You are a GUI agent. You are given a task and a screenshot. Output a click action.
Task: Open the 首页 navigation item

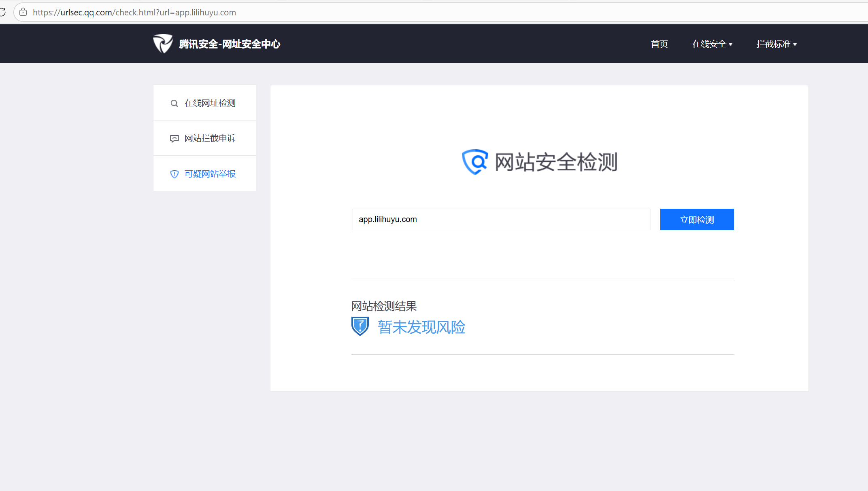(x=659, y=44)
